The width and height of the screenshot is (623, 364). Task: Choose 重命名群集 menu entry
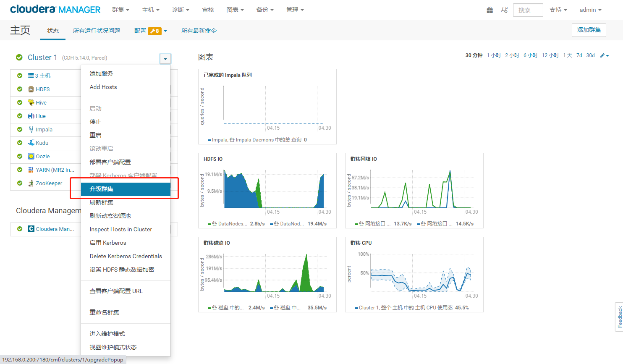(x=126, y=312)
